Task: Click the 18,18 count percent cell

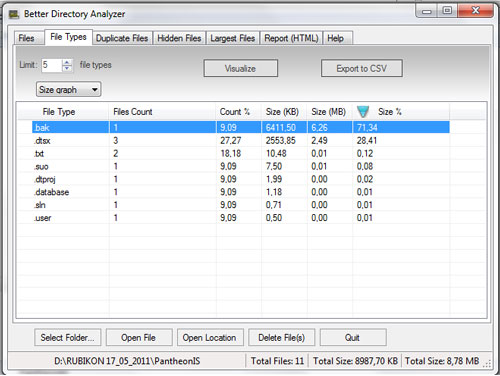Action: (x=230, y=153)
